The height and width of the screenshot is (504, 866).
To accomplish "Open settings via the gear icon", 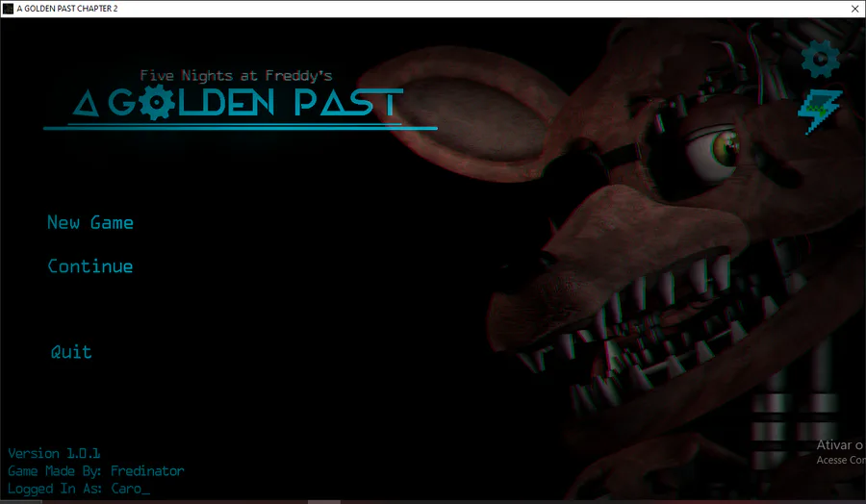I will pos(821,59).
